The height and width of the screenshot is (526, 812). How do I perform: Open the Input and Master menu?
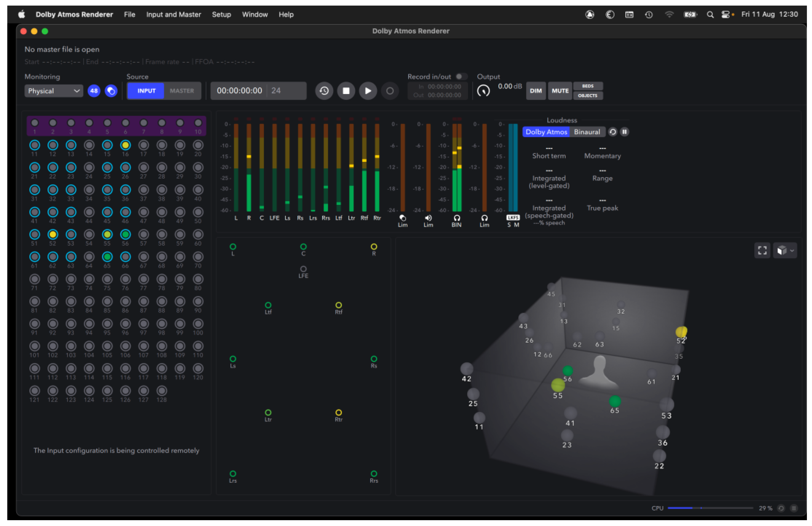(173, 14)
